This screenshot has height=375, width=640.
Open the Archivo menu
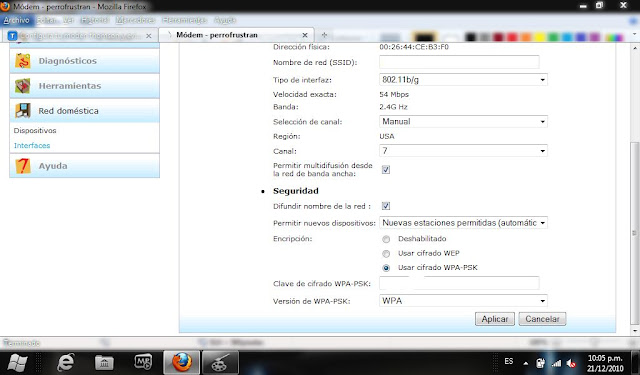click(x=16, y=20)
